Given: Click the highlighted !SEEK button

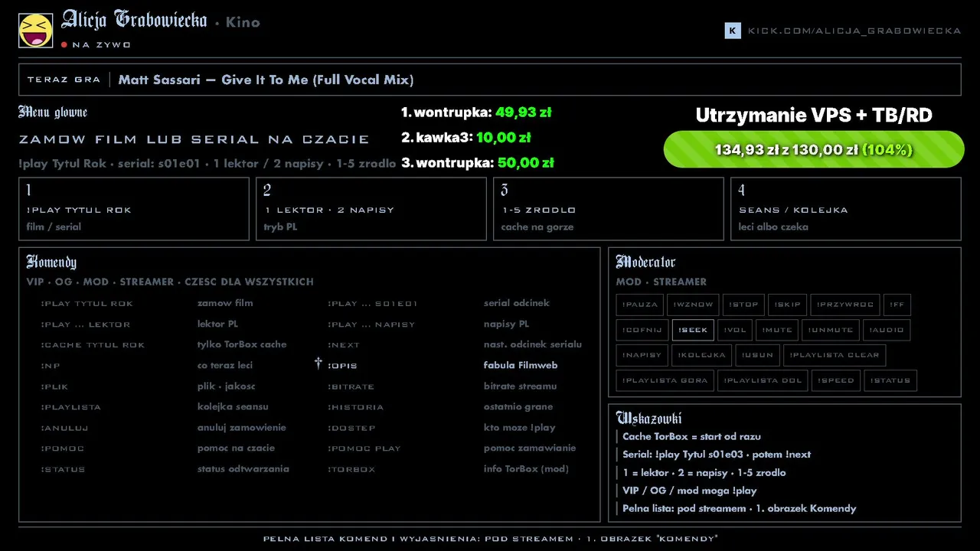Looking at the screenshot, I should coord(693,330).
